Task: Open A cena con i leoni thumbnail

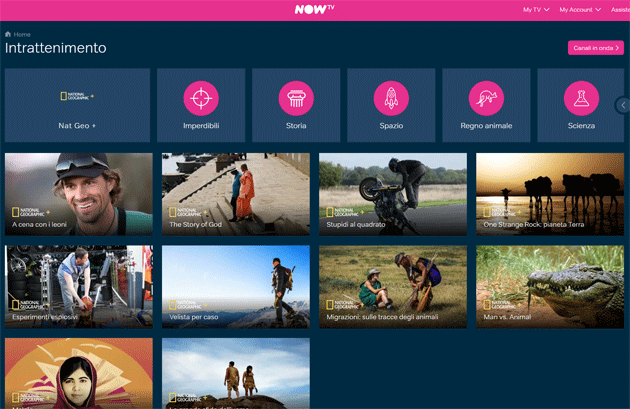Action: click(79, 193)
